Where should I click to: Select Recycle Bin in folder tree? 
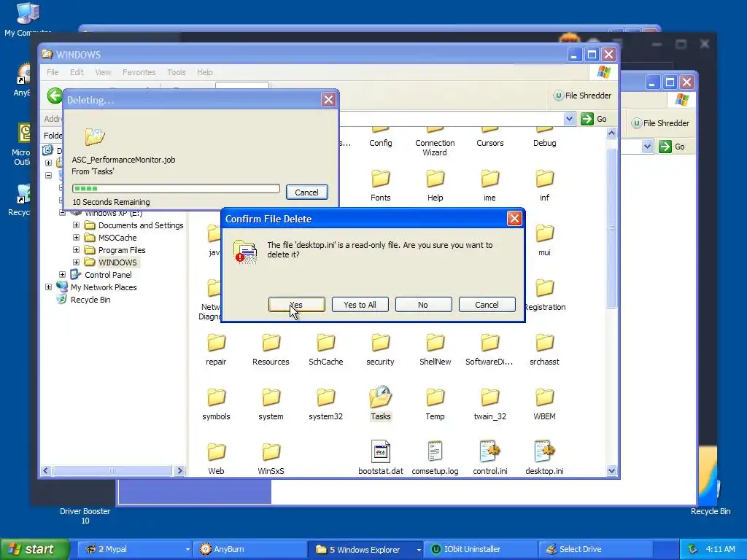click(90, 300)
